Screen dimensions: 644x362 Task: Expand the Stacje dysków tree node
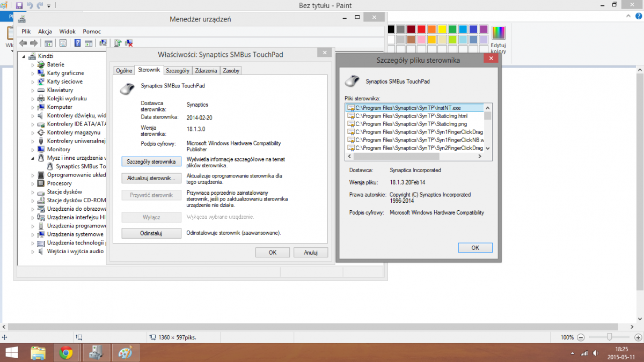[x=33, y=192]
